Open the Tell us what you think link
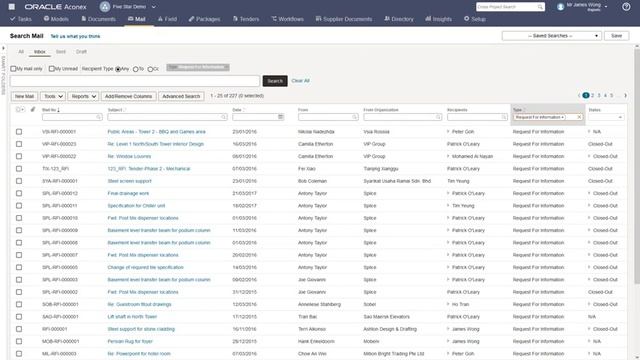 click(x=75, y=36)
